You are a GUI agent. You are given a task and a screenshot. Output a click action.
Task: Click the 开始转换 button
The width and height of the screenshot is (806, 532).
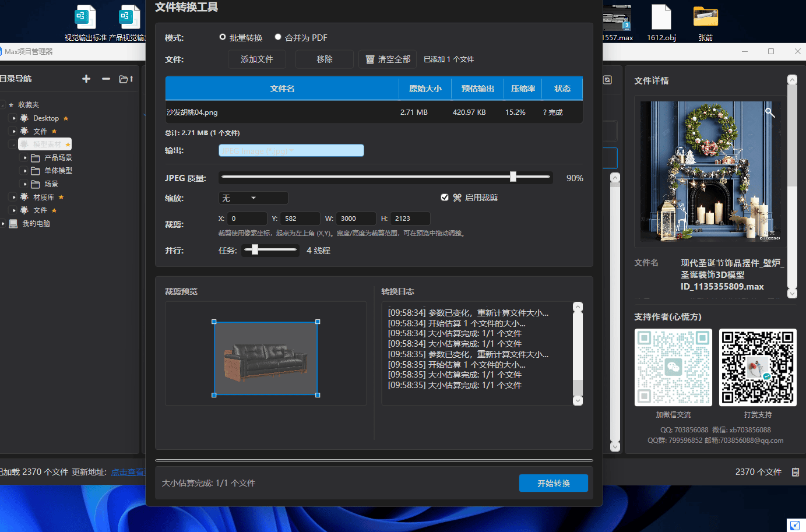pos(553,483)
